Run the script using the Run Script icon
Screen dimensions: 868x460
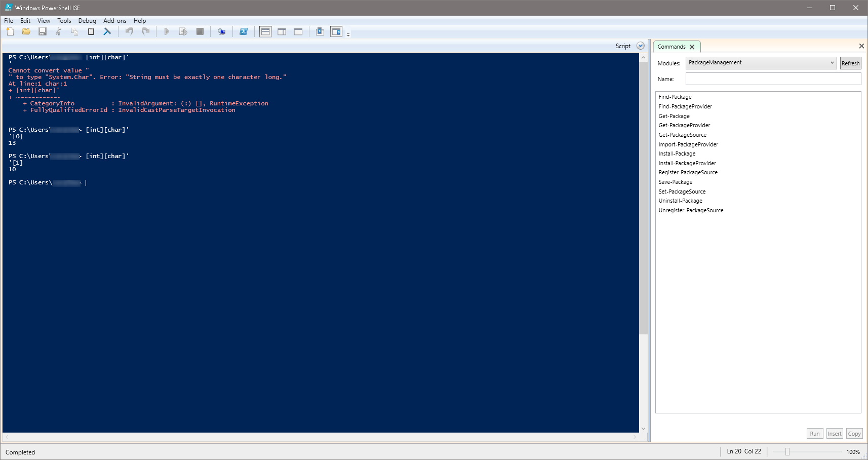167,31
